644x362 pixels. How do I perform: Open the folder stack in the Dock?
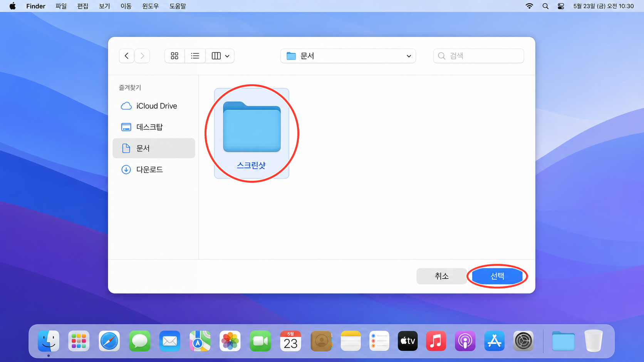[x=563, y=341]
